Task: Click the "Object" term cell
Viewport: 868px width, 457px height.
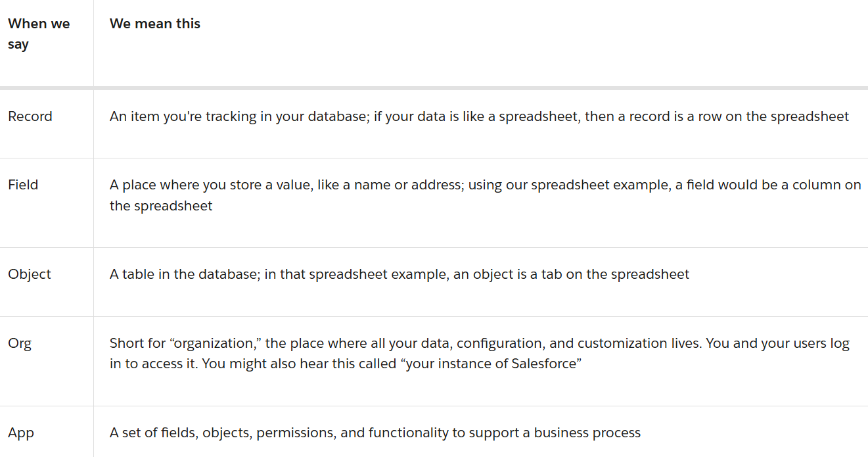Action: coord(30,274)
